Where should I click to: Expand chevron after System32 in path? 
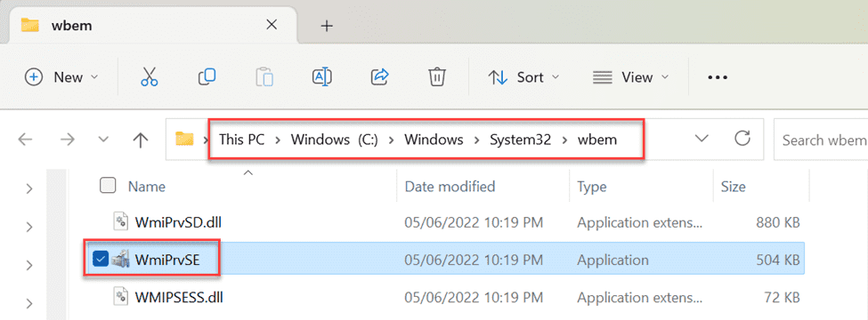564,140
